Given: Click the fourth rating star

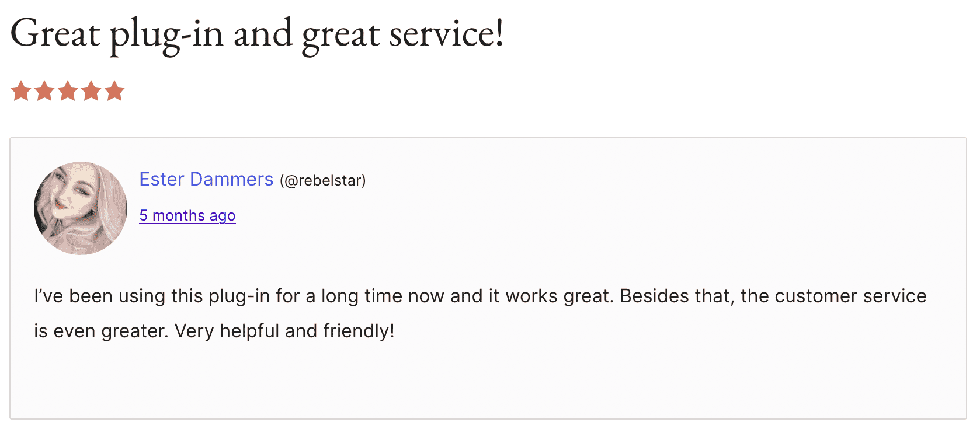Looking at the screenshot, I should click(x=91, y=91).
